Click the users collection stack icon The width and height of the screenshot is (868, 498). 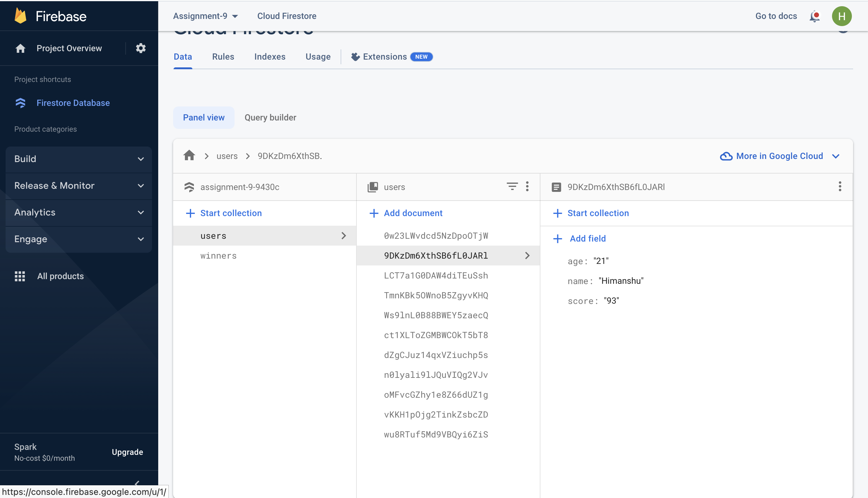[x=373, y=187]
